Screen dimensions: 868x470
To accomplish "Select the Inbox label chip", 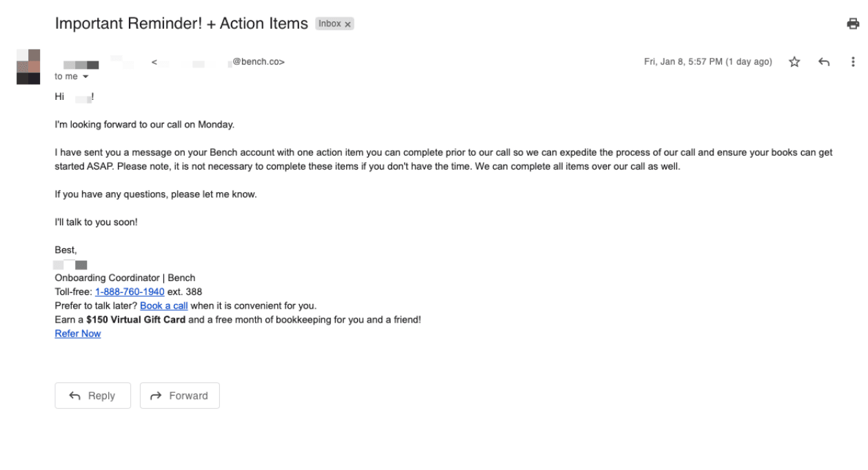I will pos(330,23).
